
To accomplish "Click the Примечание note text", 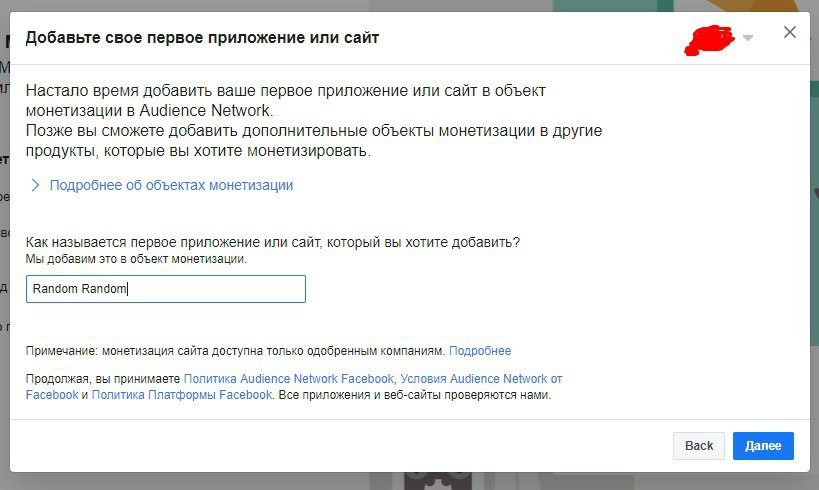I will (x=235, y=351).
